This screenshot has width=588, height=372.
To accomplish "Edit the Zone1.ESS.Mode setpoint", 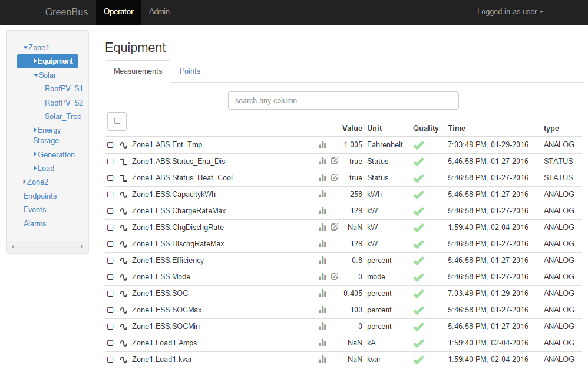I will 334,276.
